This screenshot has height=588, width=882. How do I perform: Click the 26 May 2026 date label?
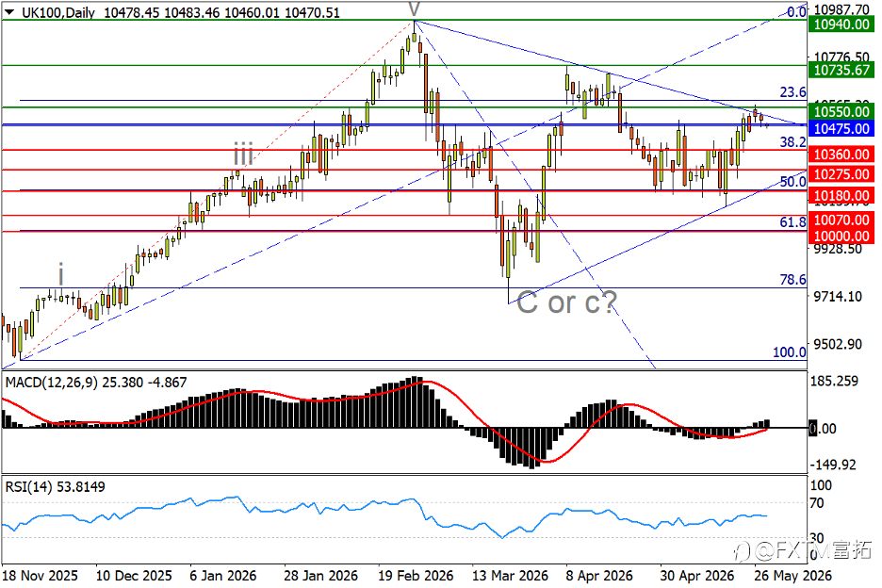tap(792, 576)
